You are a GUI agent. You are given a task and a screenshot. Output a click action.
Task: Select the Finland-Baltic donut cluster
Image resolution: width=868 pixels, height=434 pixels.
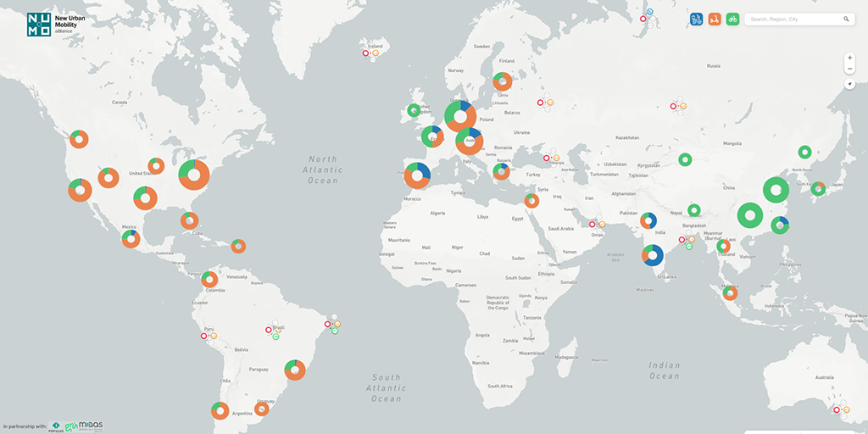502,82
